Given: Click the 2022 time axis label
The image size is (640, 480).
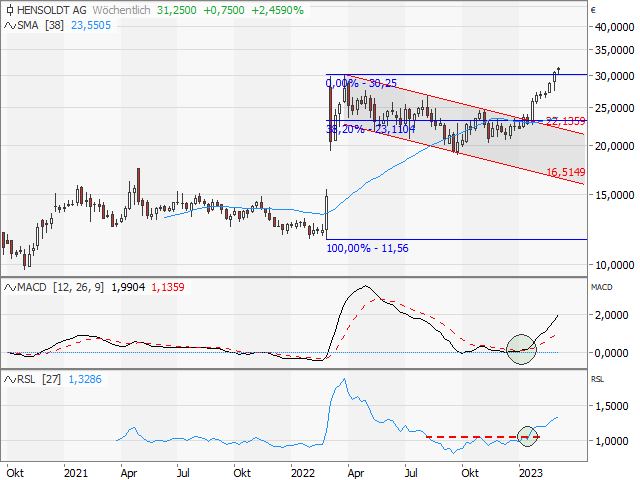Looking at the screenshot, I should [x=303, y=473].
